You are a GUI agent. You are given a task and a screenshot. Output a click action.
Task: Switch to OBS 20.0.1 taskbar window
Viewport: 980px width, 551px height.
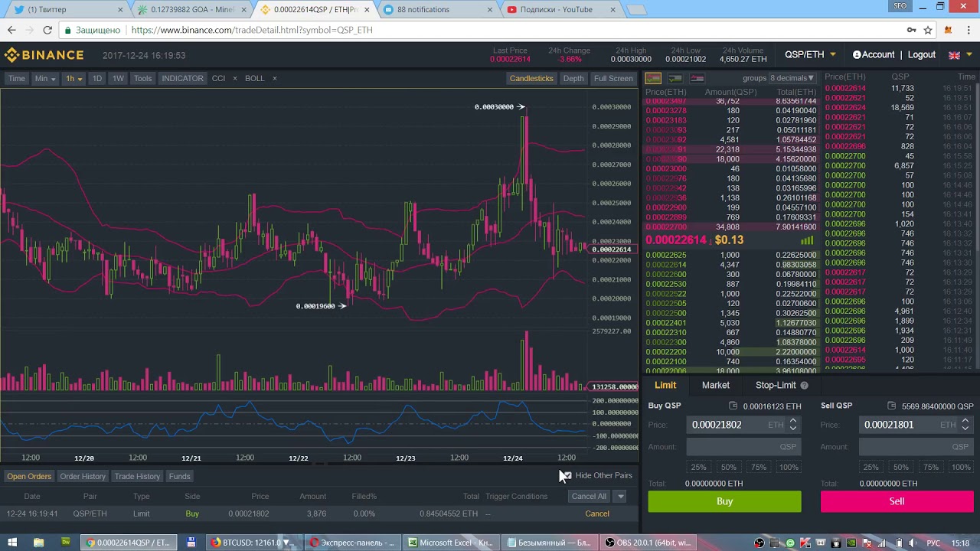click(x=647, y=543)
